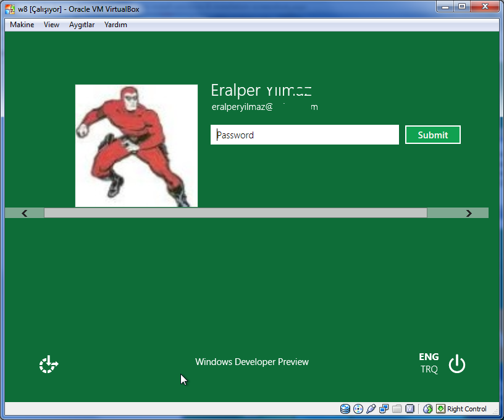Click the optical disc drive indicator
Viewport: 504px width, 420px height.
click(358, 409)
